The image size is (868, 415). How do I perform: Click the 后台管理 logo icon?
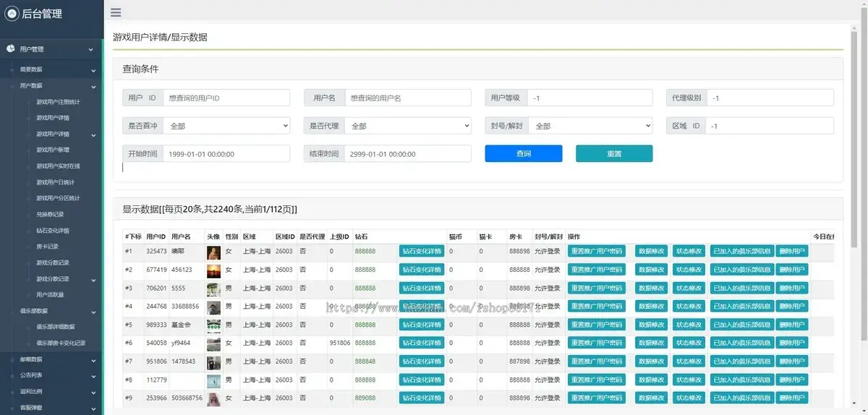coord(12,13)
